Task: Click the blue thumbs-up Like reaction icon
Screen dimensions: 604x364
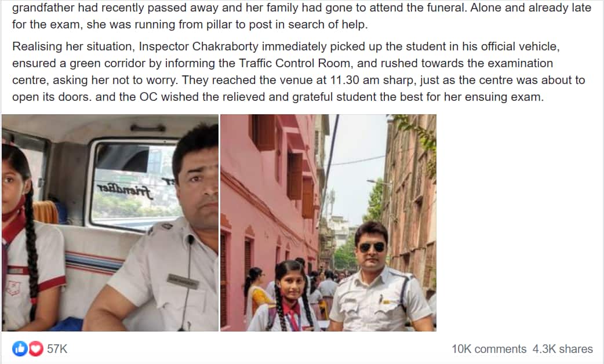Action: 20,348
